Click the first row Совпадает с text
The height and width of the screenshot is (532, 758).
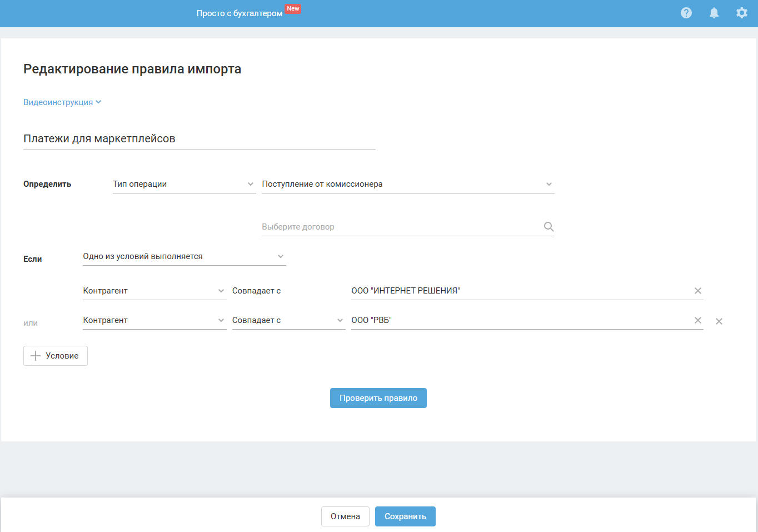pyautogui.click(x=257, y=291)
